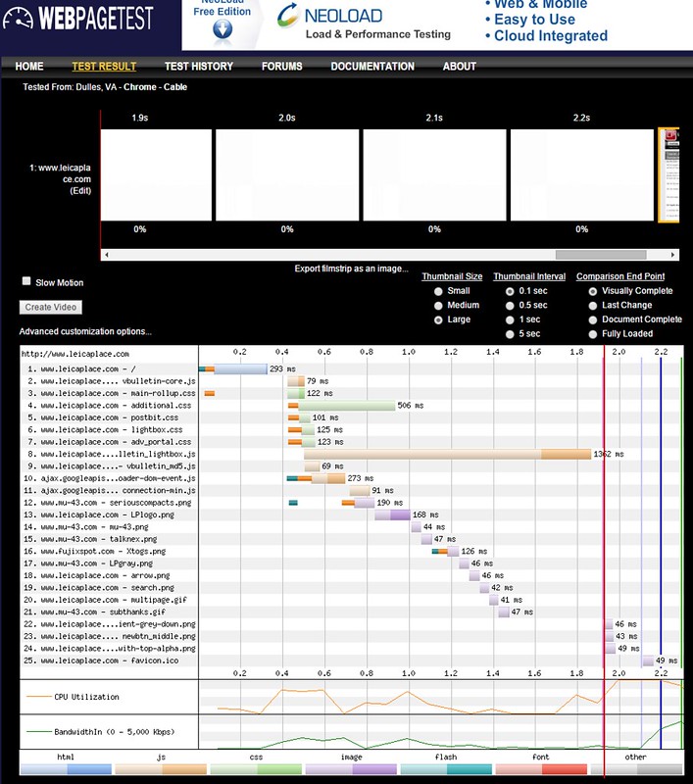Open DOCUMENTATION in the nav bar
Viewport: 693px width, 784px height.
372,66
